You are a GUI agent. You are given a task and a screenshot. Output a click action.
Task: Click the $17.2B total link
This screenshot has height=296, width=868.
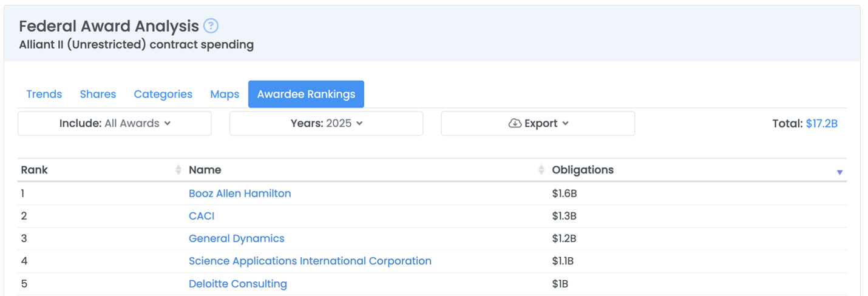point(822,123)
